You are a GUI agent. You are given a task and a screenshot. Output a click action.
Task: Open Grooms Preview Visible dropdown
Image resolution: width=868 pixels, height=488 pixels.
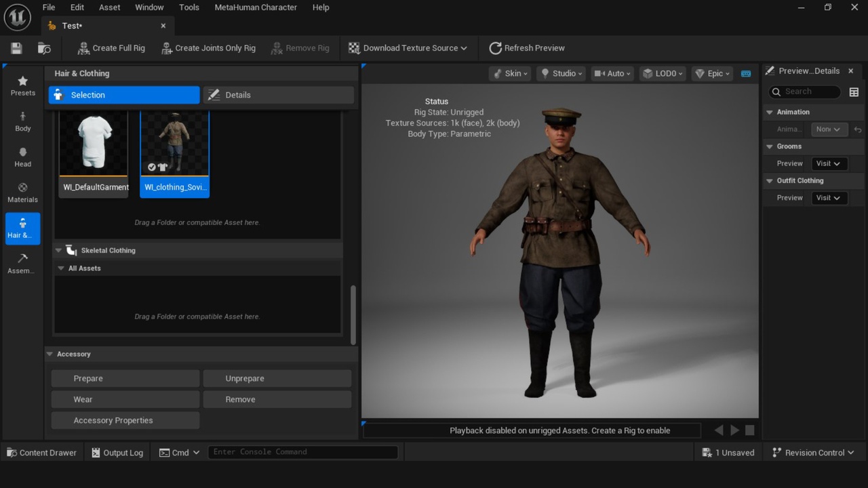click(x=829, y=163)
